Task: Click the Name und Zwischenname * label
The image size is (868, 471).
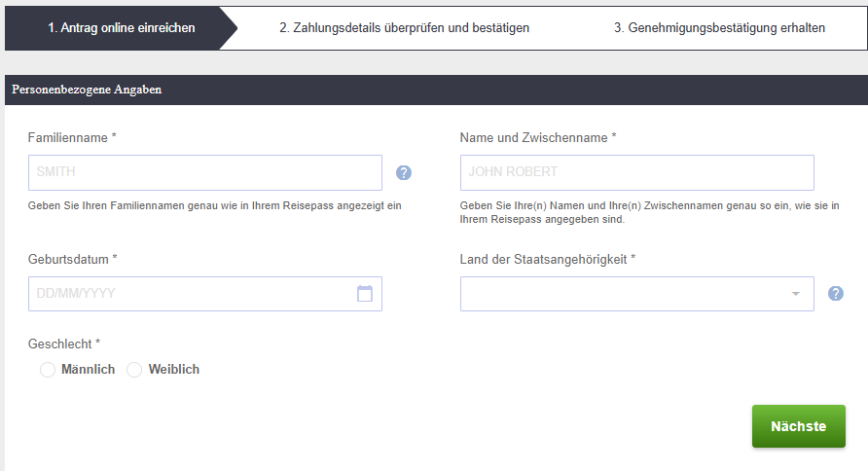Action: click(x=538, y=137)
